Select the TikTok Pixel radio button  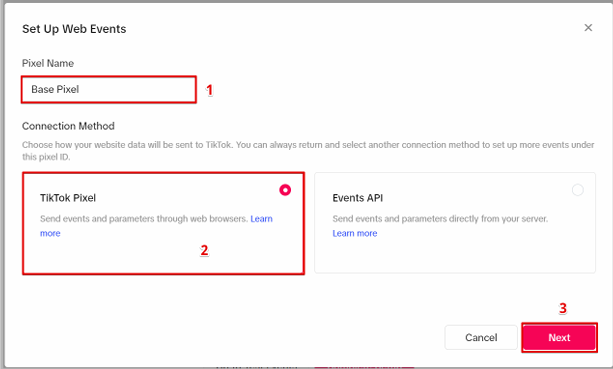click(x=285, y=190)
